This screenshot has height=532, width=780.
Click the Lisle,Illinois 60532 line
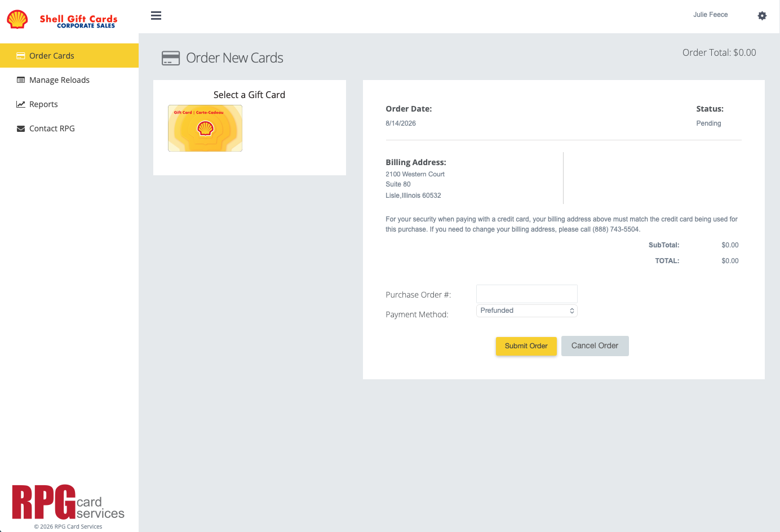pyautogui.click(x=413, y=196)
